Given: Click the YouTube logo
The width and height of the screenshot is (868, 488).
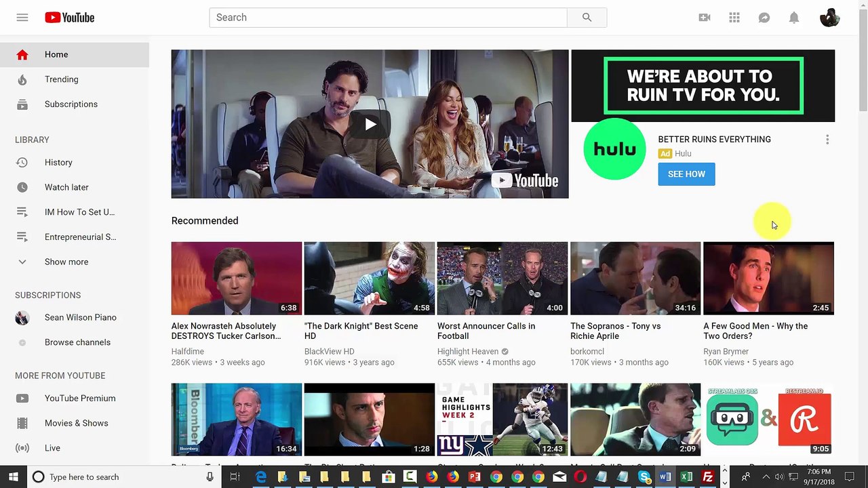Looking at the screenshot, I should [x=70, y=18].
